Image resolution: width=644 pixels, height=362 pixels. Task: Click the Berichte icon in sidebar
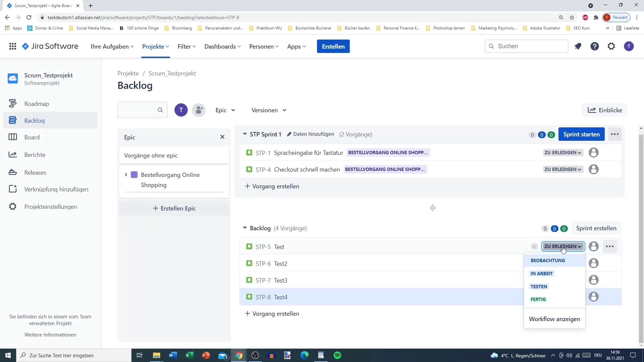coord(12,155)
